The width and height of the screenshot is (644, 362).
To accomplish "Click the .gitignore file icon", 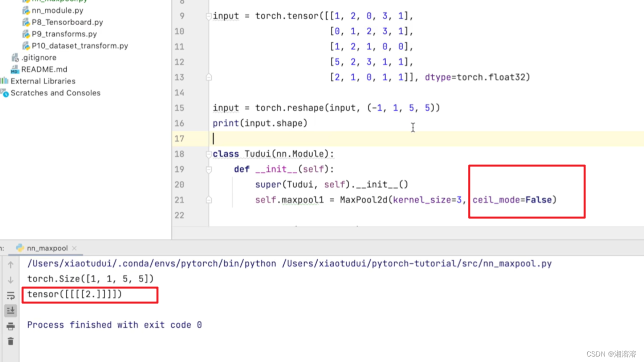I will [x=15, y=57].
